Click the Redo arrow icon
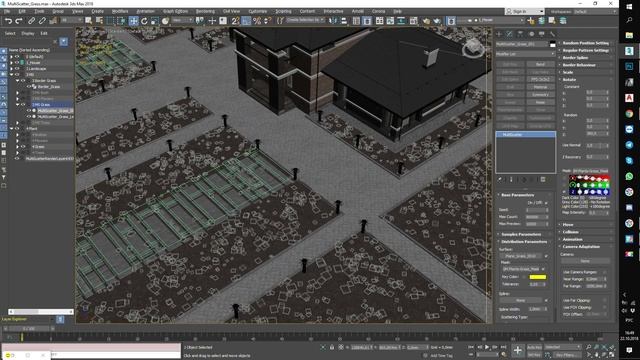This screenshot has height=360, width=640. pyautogui.click(x=19, y=20)
